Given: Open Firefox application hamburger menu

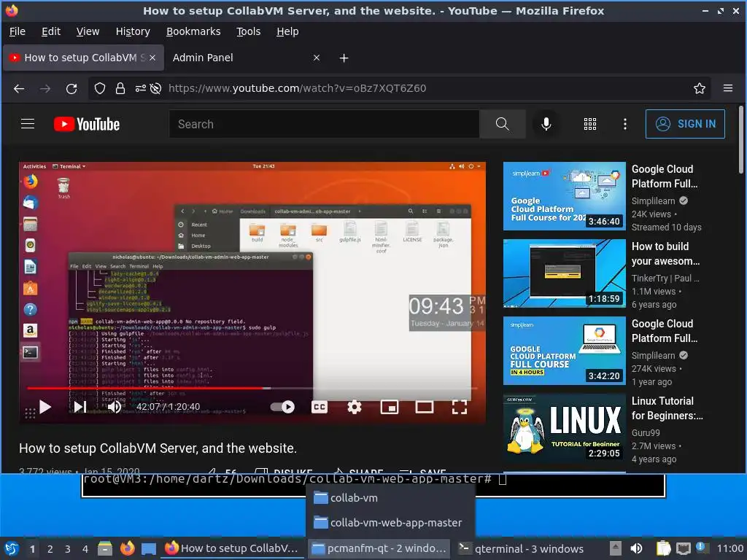Looking at the screenshot, I should click(728, 88).
